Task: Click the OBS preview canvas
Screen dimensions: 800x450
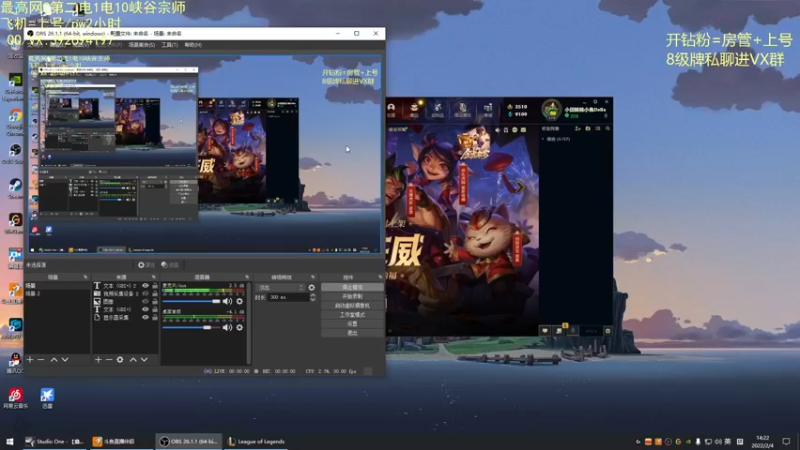Action: point(204,154)
